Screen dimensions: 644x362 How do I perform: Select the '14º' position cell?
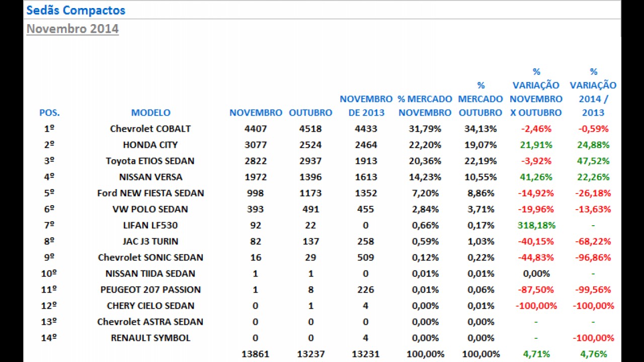click(49, 338)
